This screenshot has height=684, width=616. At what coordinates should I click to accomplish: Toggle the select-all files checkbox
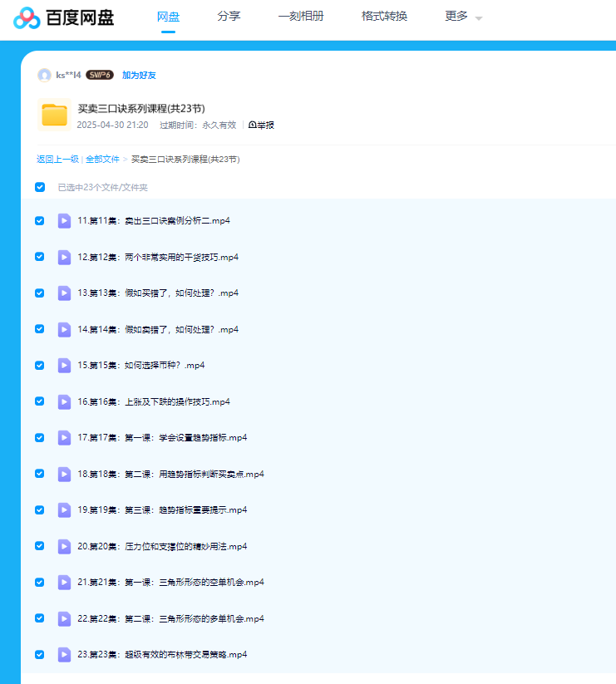[x=39, y=187]
